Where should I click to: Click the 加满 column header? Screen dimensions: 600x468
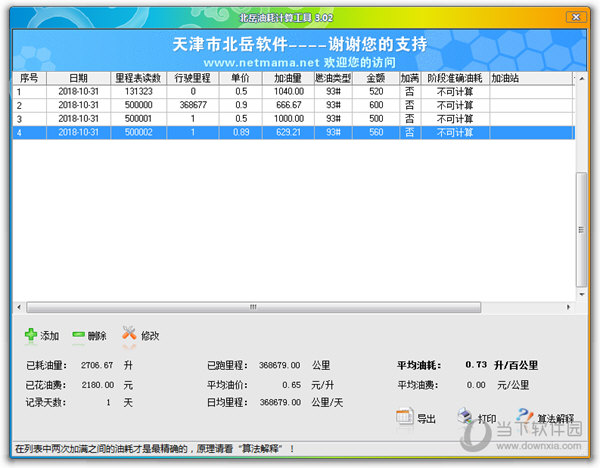pos(410,78)
